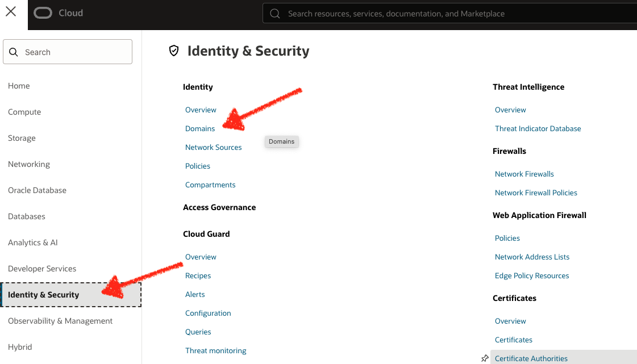Go to Network Sources
This screenshot has height=364, width=637.
click(x=213, y=147)
